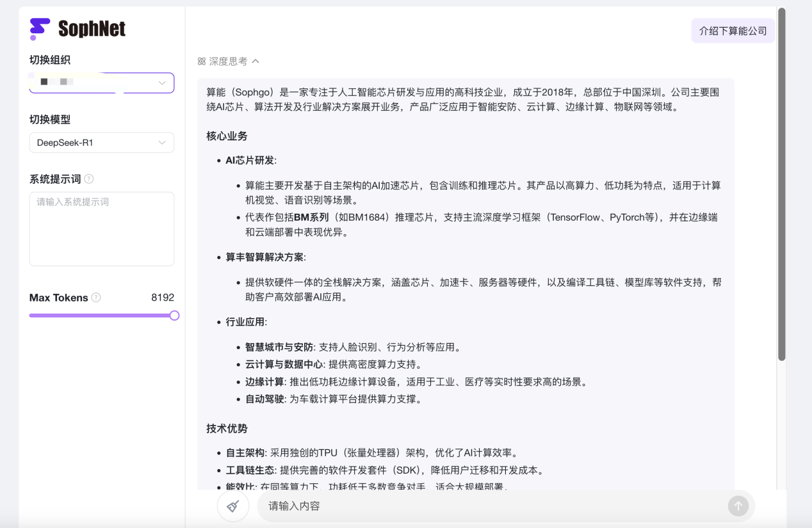Click the 自动驾驶 bold text

click(x=264, y=399)
